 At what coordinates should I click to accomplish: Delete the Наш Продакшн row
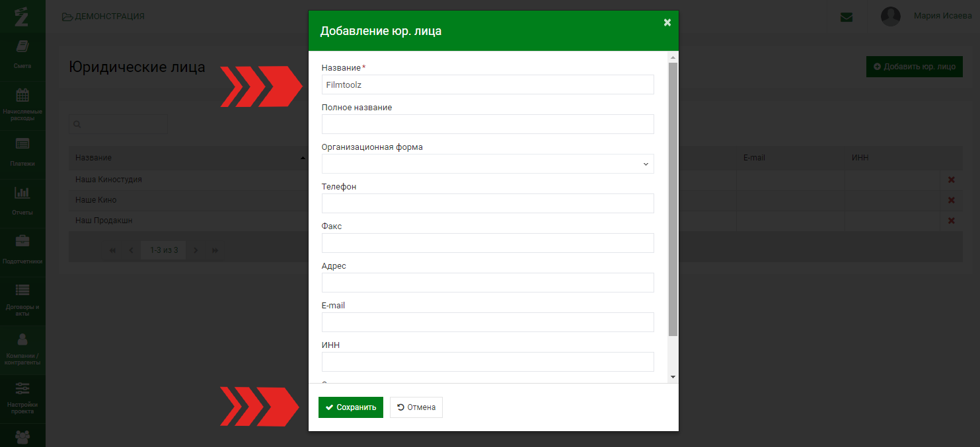[x=951, y=221]
